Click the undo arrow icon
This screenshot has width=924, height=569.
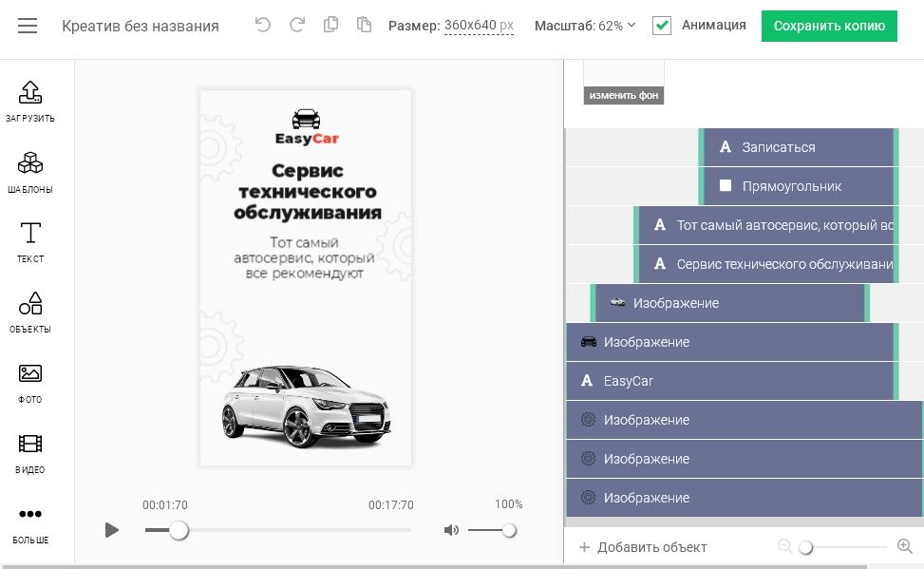coord(263,26)
